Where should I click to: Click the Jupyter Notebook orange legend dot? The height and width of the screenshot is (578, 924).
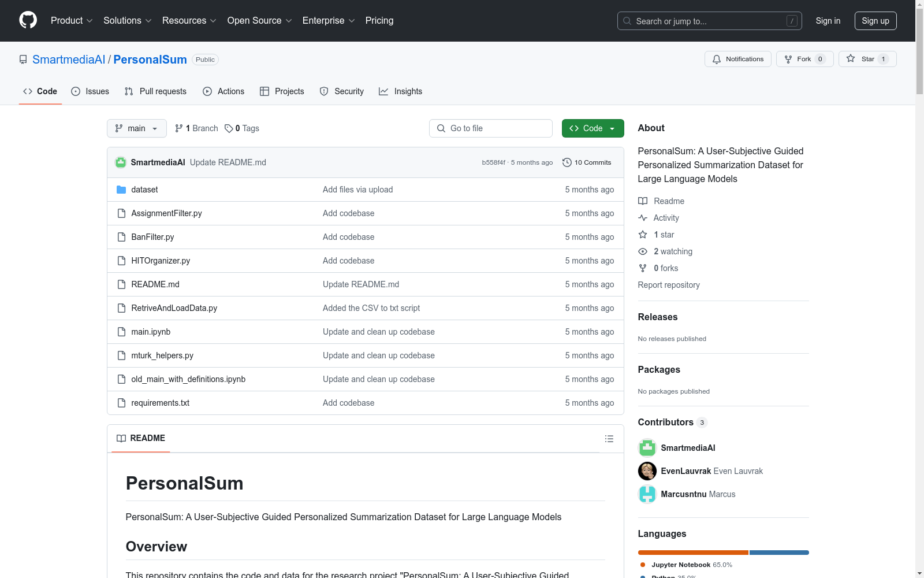(x=643, y=565)
